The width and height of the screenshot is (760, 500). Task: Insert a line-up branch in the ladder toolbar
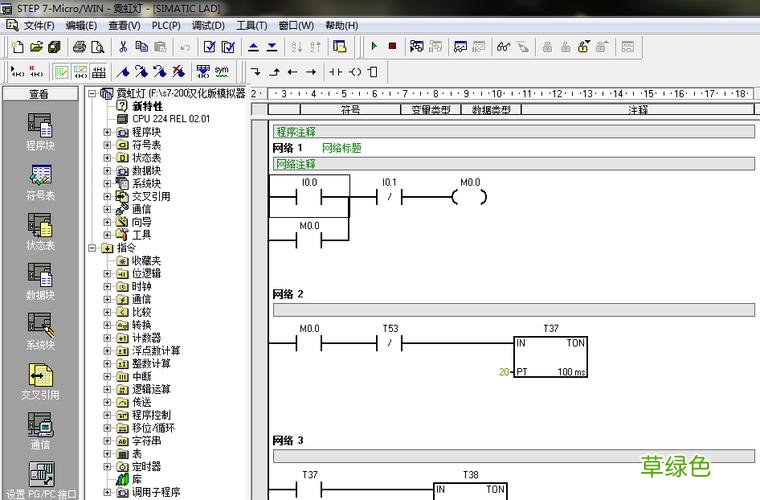point(274,72)
